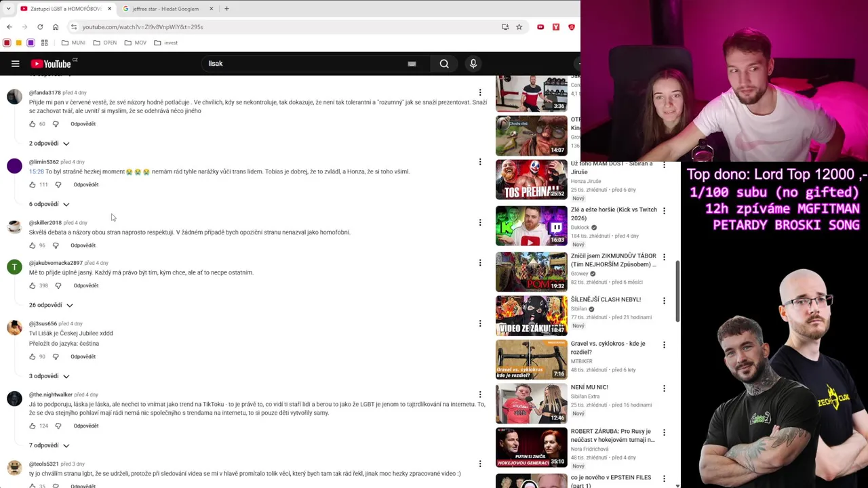Image resolution: width=868 pixels, height=488 pixels.
Task: Dislike the comment by @skiller2018
Action: coord(56,245)
